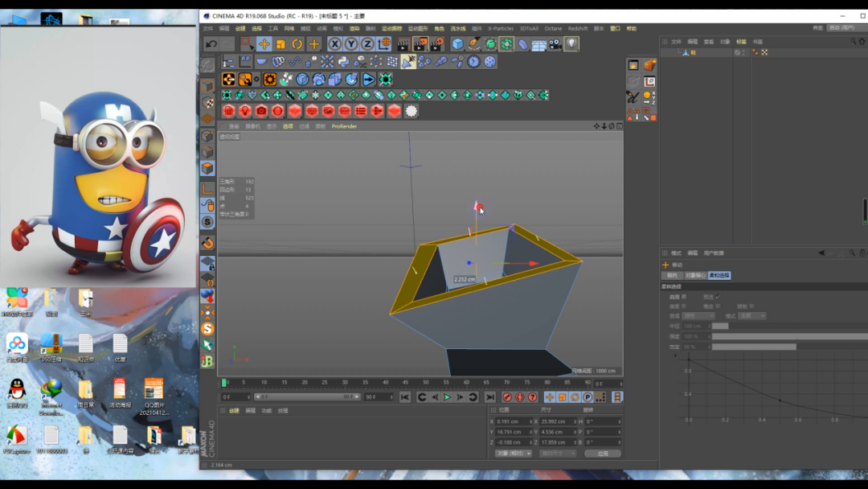Click the record keyframe red button
868x489 pixels.
(x=506, y=397)
